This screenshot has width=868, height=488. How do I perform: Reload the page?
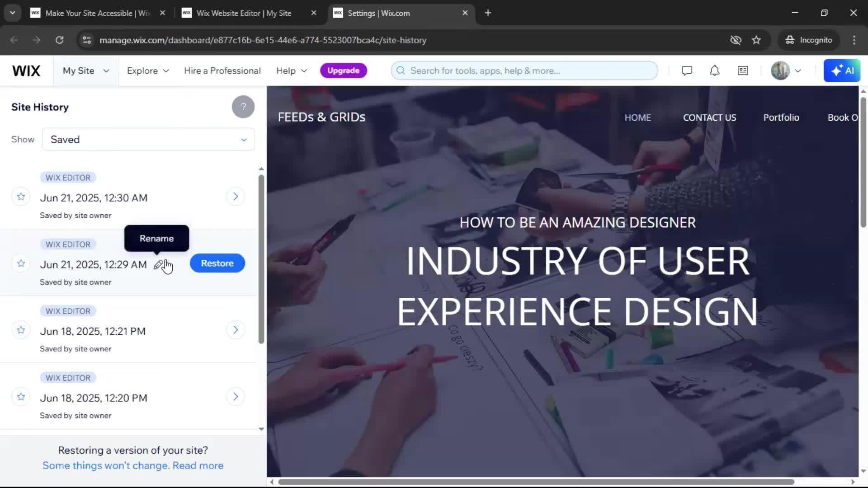click(59, 40)
